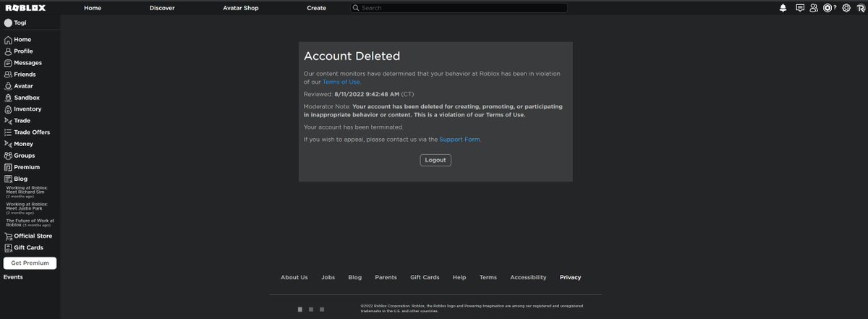Click the Home house icon in sidebar

pyautogui.click(x=8, y=40)
